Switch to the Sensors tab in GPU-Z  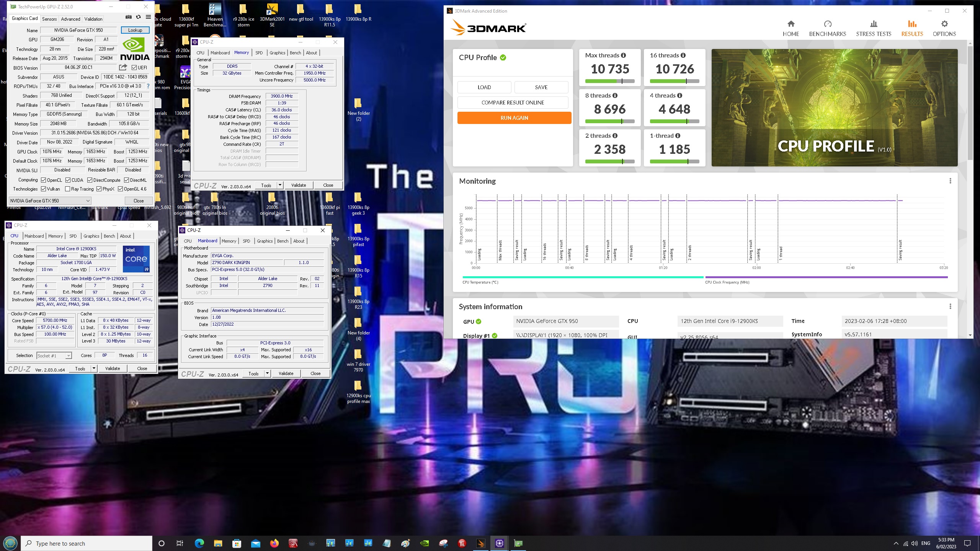coord(49,19)
